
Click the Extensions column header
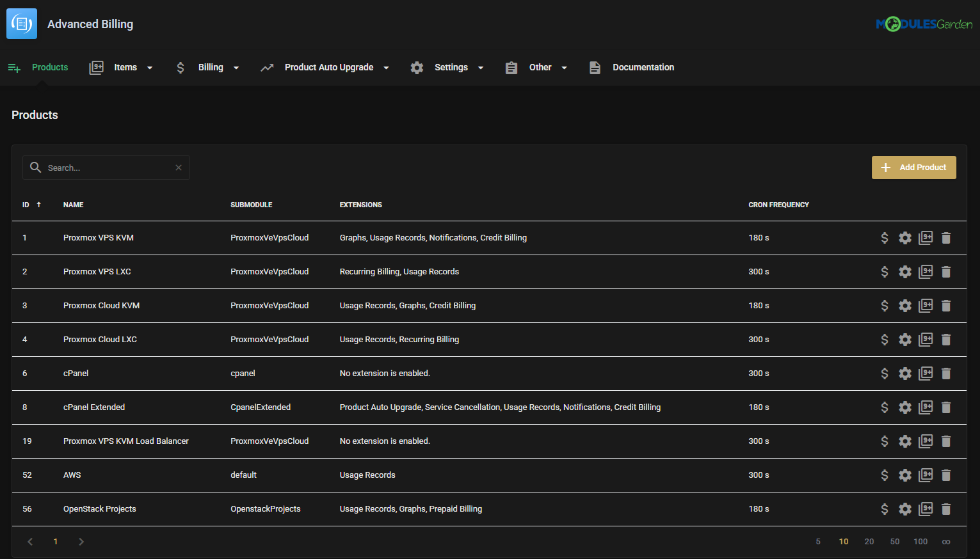361,205
